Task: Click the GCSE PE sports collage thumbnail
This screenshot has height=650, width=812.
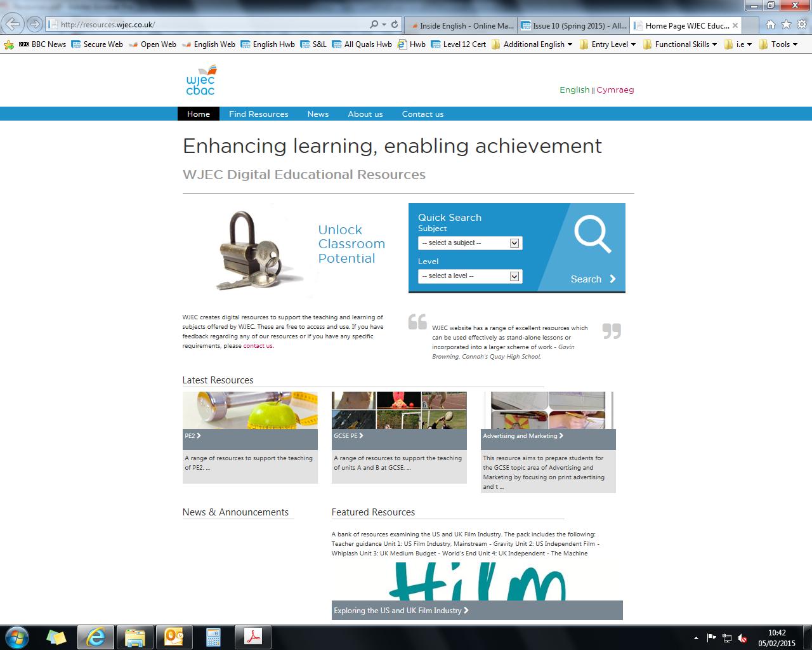Action: pos(399,411)
